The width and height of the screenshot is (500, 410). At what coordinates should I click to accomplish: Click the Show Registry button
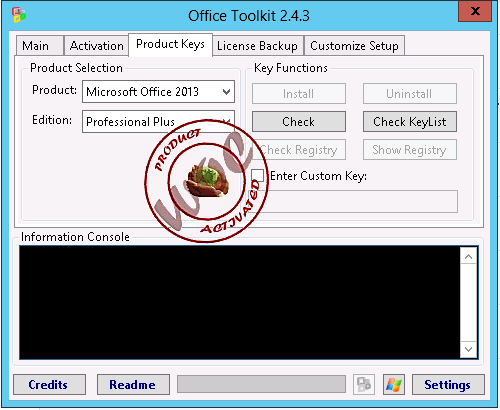410,150
